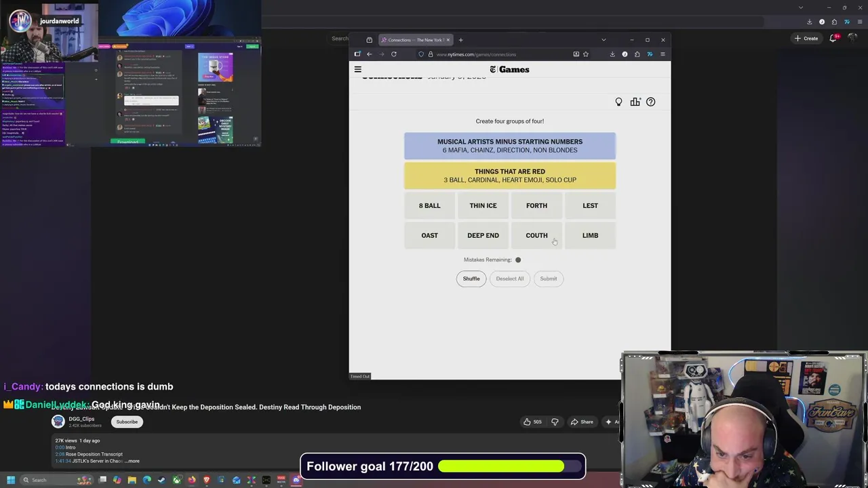
Task: Open extensions puzzle icon in front browser
Action: click(637, 54)
